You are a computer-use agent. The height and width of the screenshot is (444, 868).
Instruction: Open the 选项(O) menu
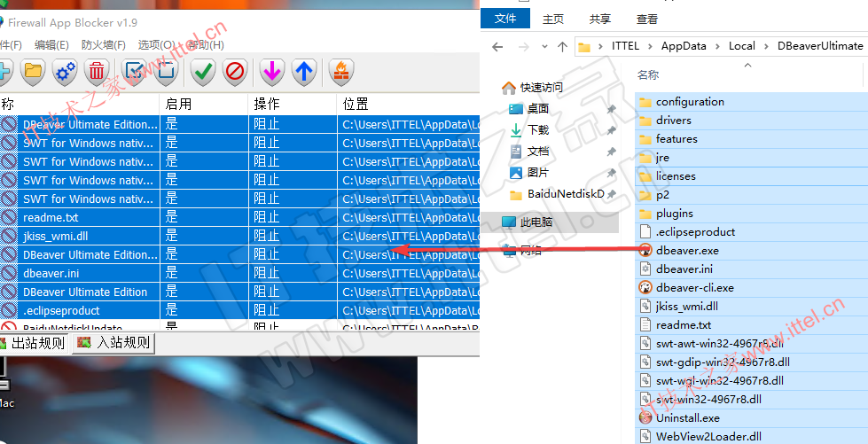(156, 45)
